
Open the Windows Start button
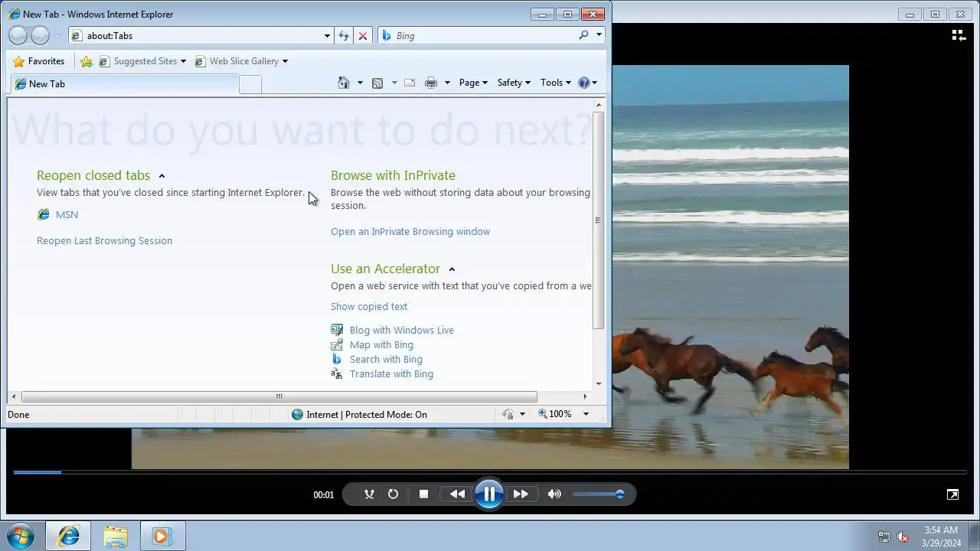(21, 536)
